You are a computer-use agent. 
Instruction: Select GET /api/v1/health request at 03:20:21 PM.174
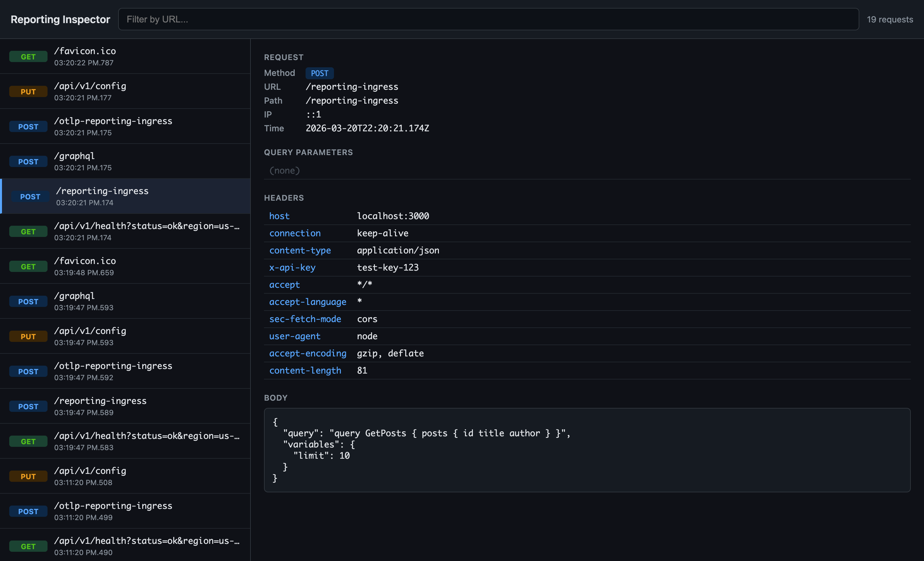[x=125, y=231]
